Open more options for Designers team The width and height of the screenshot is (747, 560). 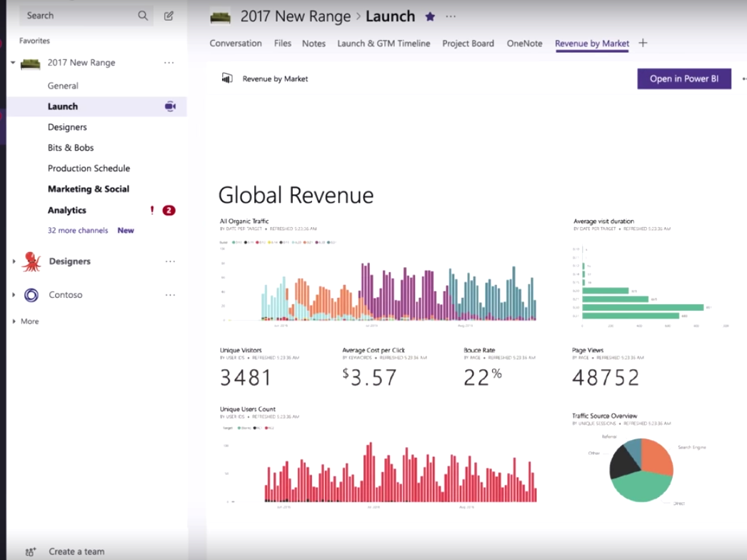pyautogui.click(x=170, y=261)
